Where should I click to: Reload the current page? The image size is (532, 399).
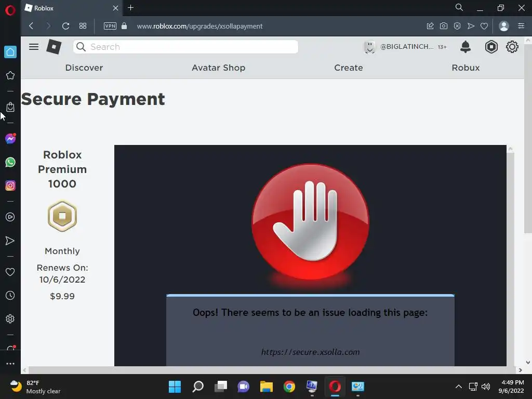(x=65, y=26)
